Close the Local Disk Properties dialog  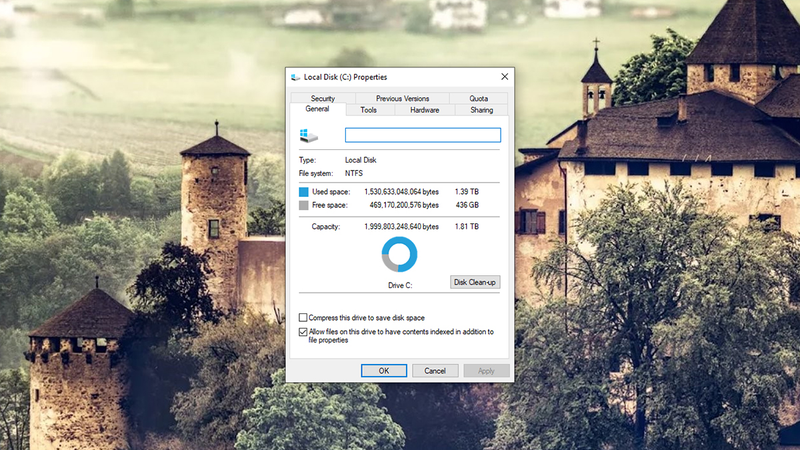pyautogui.click(x=505, y=77)
